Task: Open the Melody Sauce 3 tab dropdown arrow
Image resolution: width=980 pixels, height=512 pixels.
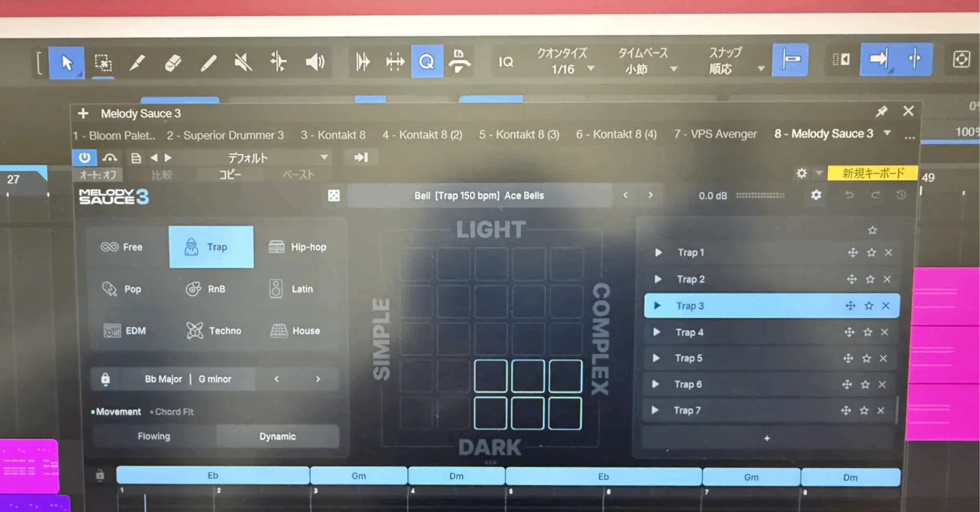Action: (x=887, y=133)
